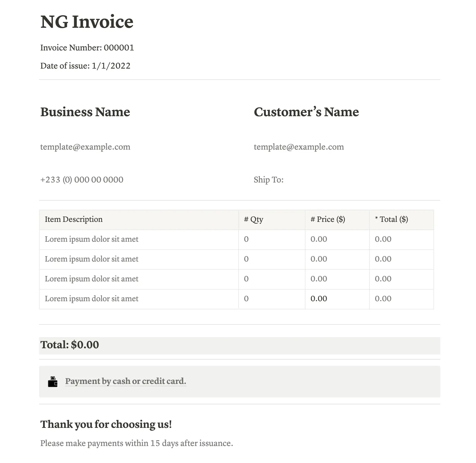Click the email under Customer's Name

click(299, 147)
